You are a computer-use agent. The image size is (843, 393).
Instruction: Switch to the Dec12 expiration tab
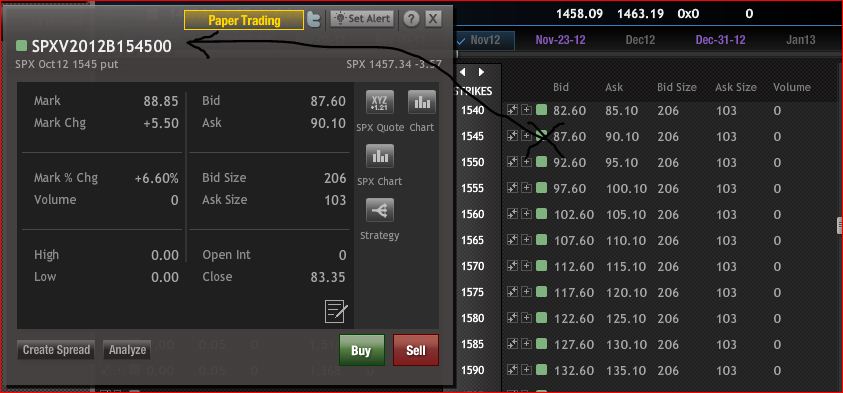tap(640, 40)
